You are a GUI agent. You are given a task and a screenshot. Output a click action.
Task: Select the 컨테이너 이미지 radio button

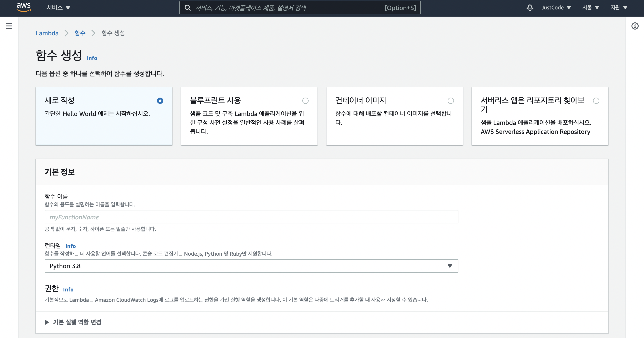click(x=451, y=101)
